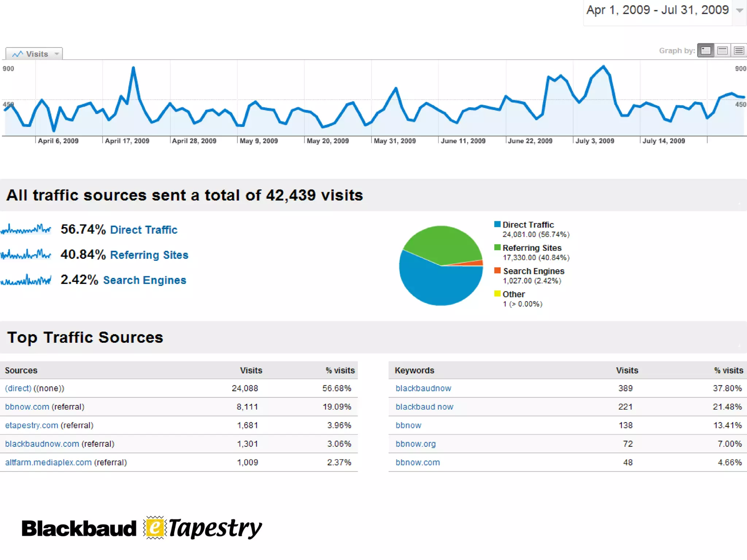This screenshot has height=560, width=747.
Task: Click the Referring Sites green legend swatch
Action: click(x=497, y=248)
